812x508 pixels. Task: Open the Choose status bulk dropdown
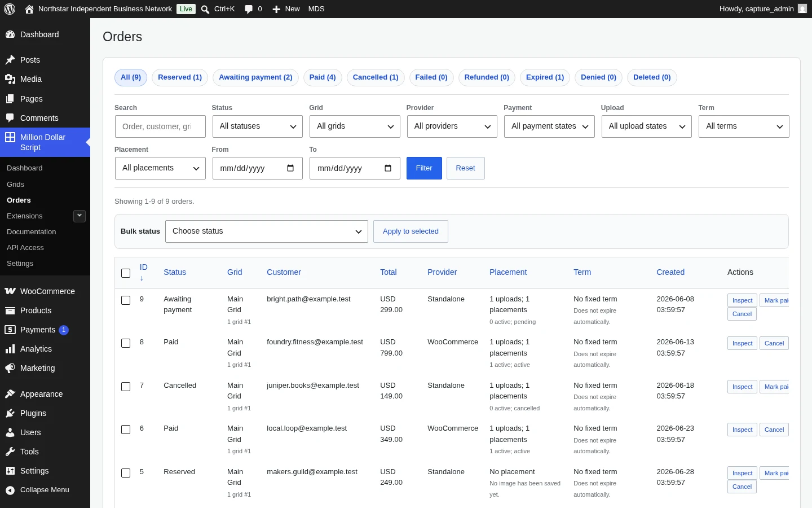tap(267, 231)
